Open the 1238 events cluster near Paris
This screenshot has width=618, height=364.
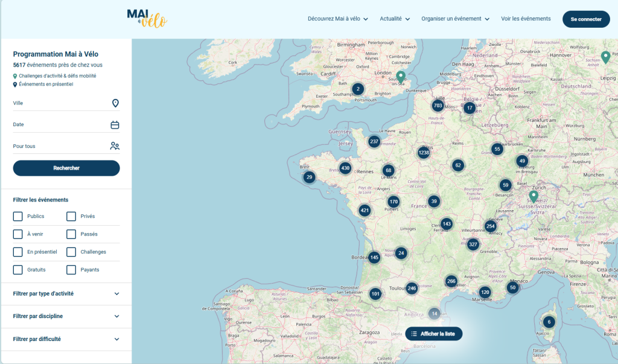(x=424, y=153)
